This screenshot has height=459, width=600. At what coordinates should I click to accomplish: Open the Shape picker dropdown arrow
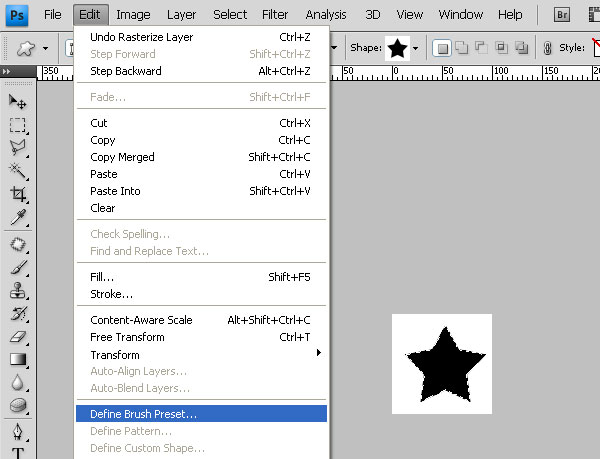tap(416, 48)
